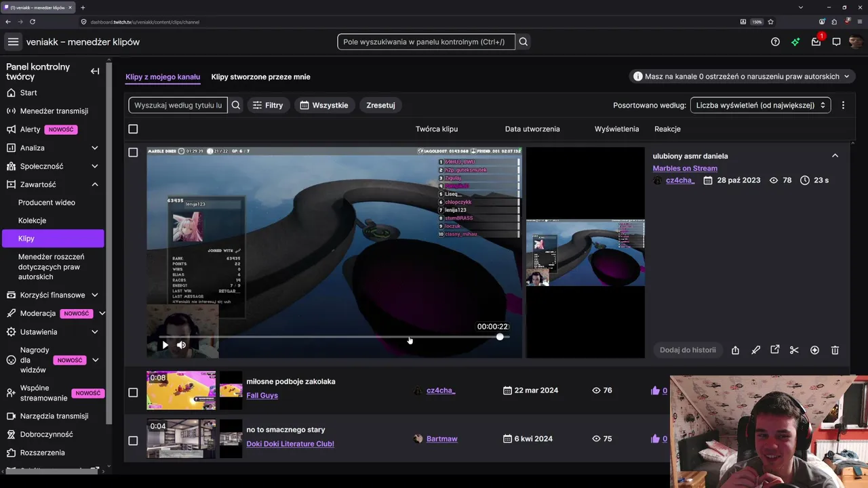
Task: Expand the Społeczność sidebar section chevron
Action: pos(95,166)
